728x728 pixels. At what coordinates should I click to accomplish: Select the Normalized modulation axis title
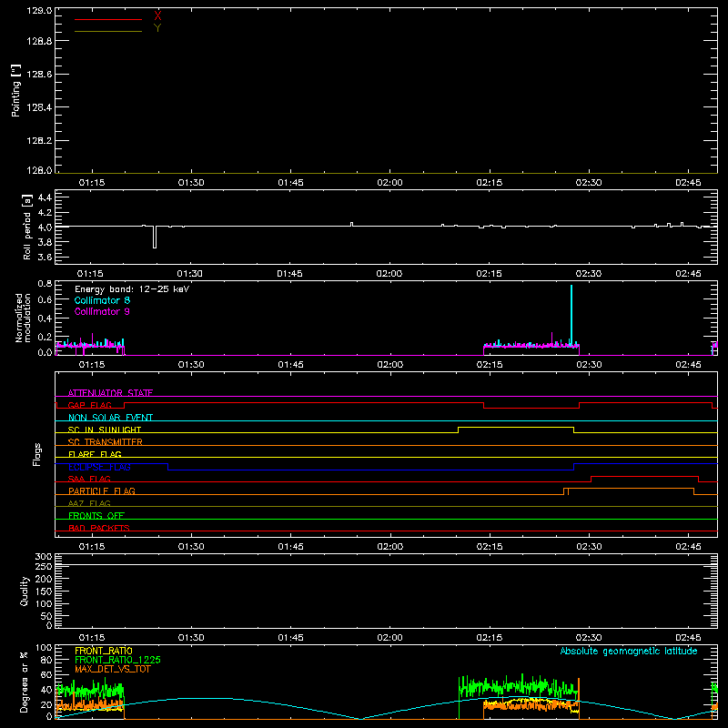point(22,318)
